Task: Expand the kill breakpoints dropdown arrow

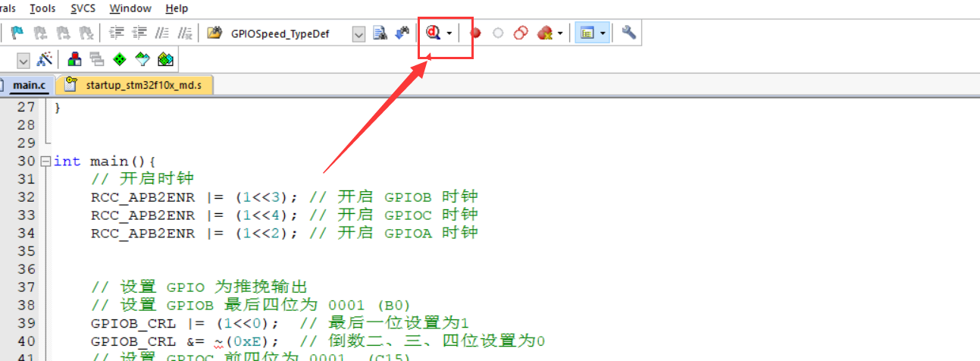Action: coord(560,33)
